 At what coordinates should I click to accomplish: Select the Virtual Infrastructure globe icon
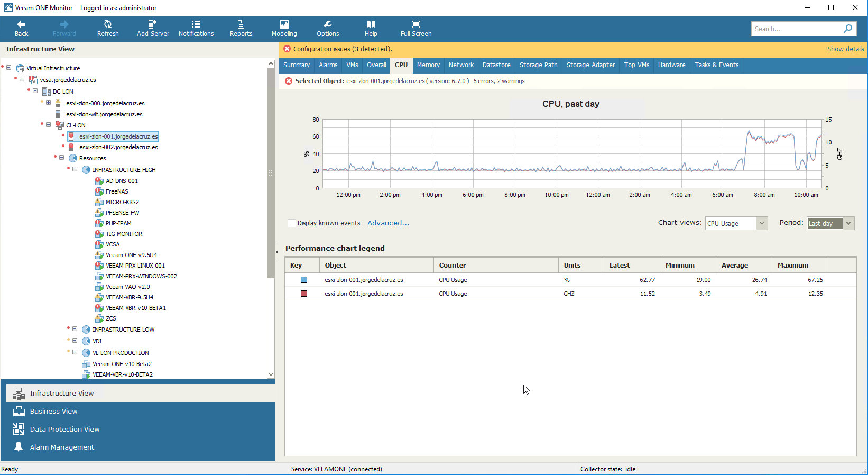(x=20, y=68)
